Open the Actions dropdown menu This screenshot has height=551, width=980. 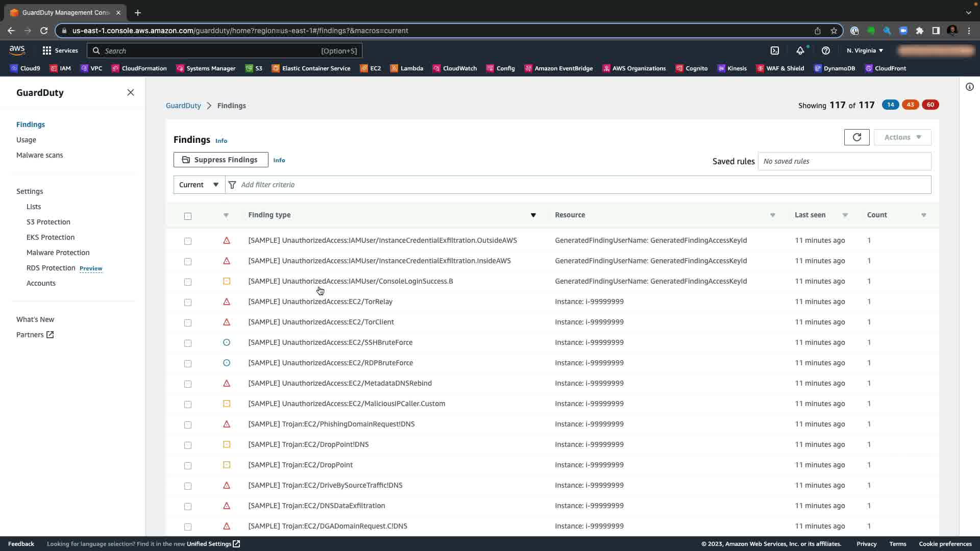coord(902,137)
